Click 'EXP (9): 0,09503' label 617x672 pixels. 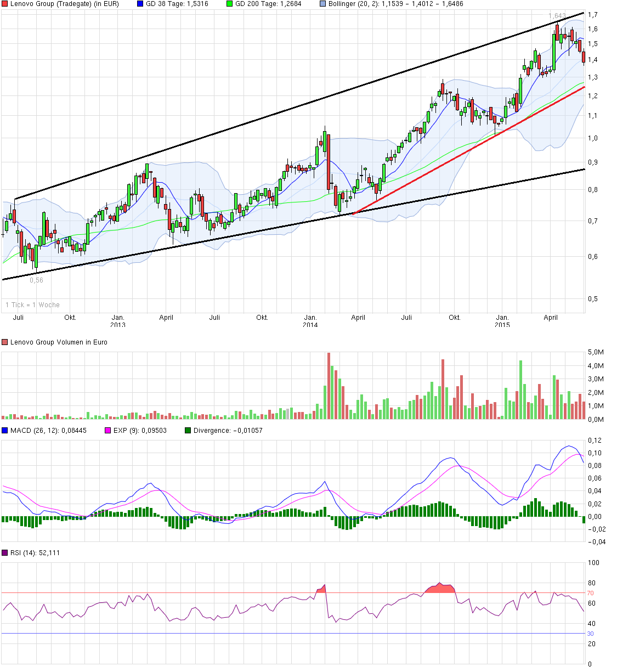point(140,431)
